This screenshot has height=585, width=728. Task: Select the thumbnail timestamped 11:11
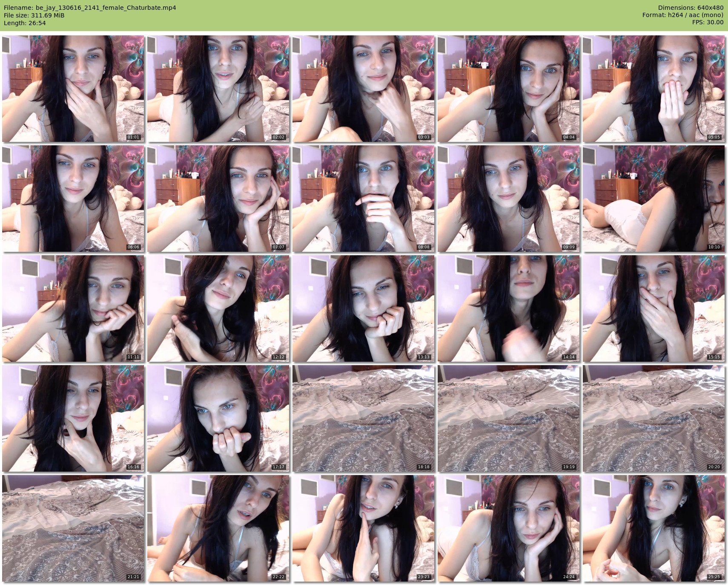coord(73,308)
